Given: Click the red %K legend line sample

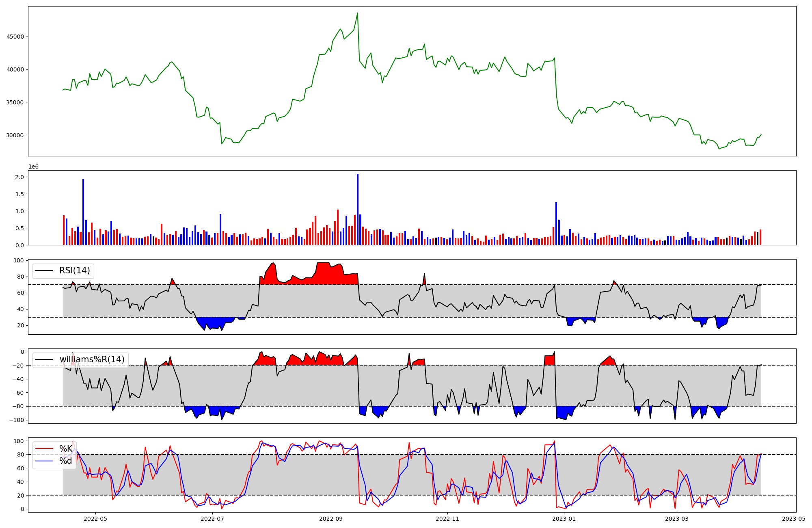Looking at the screenshot, I should pos(44,449).
